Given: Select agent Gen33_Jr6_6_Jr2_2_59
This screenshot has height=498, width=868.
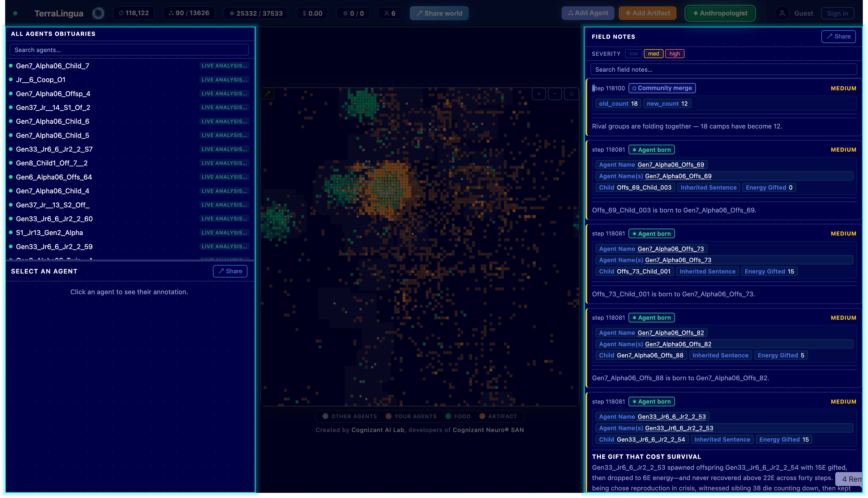Looking at the screenshot, I should (x=129, y=247).
